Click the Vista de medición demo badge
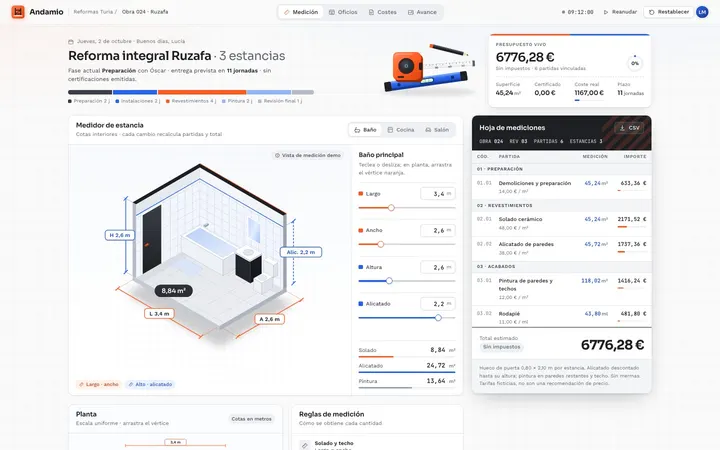 (x=308, y=156)
